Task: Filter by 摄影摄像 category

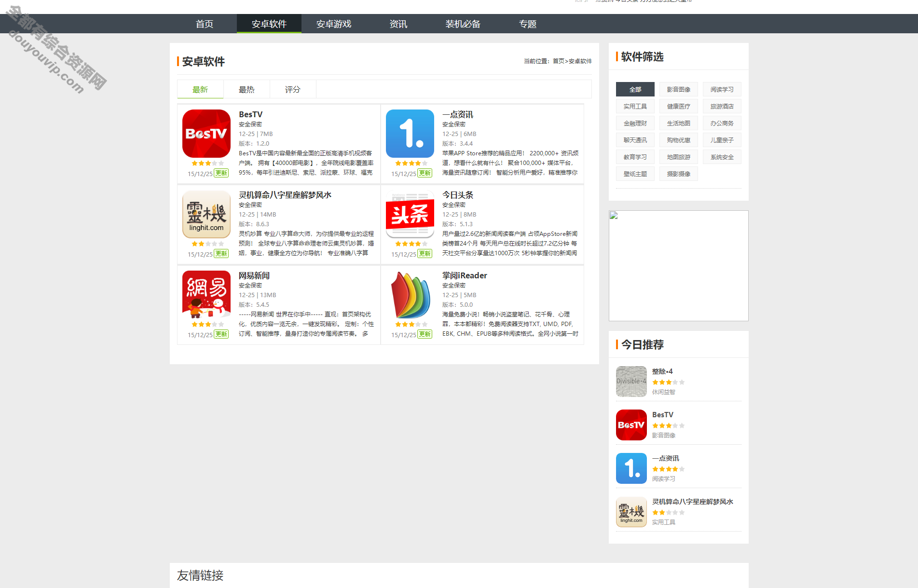Action: coord(679,174)
